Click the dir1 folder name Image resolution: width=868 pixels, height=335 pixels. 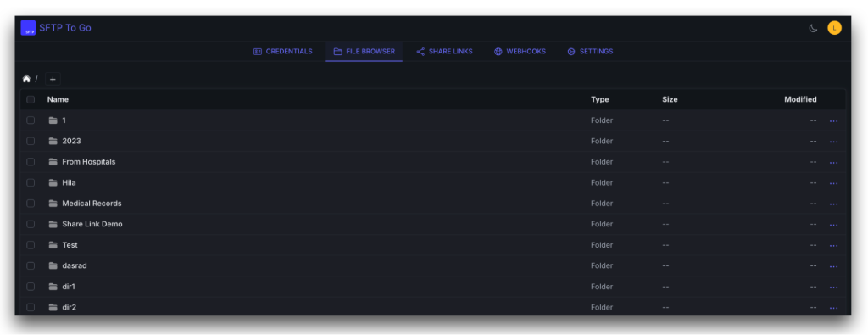point(69,287)
